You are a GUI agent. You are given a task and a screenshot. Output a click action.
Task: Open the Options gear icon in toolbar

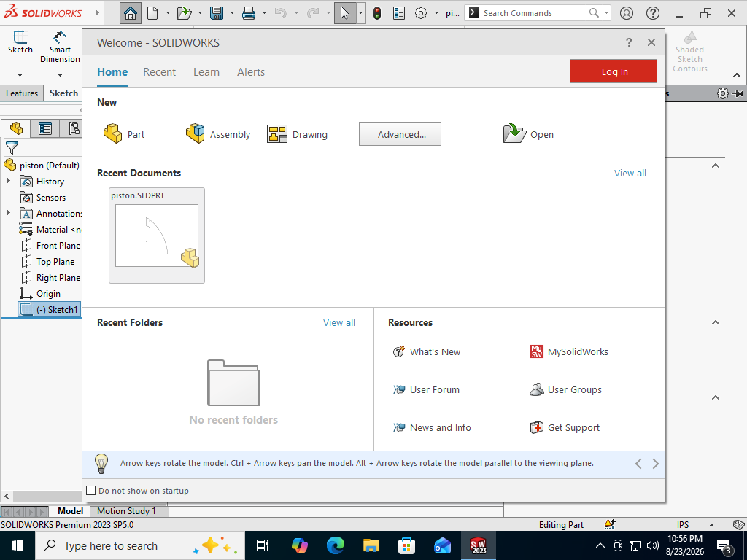click(421, 13)
